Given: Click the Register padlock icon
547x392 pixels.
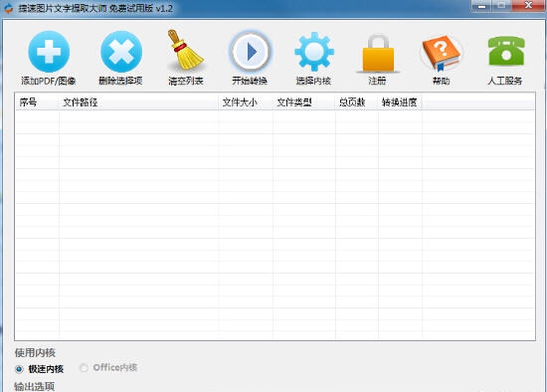Looking at the screenshot, I should tap(378, 53).
